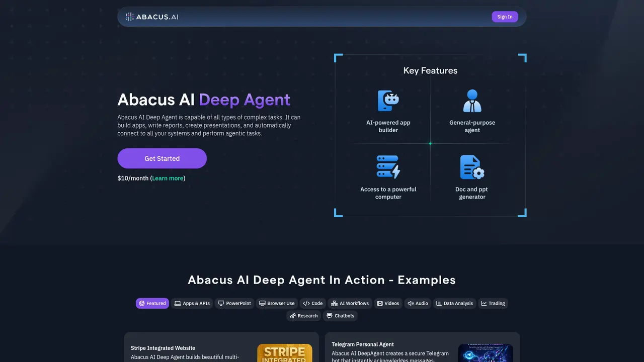Click the General-purpose agent label
Viewport: 644px width, 362px height.
(x=472, y=126)
